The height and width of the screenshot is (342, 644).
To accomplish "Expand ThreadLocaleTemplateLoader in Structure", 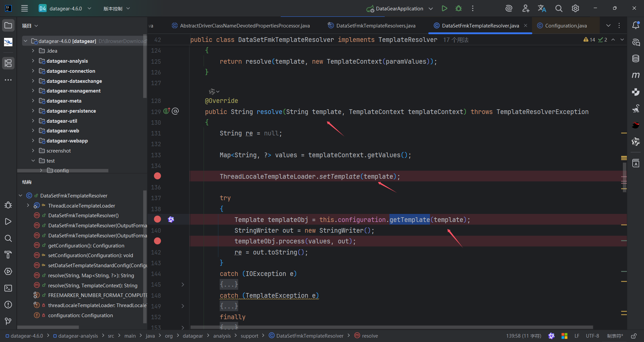I will [28, 206].
